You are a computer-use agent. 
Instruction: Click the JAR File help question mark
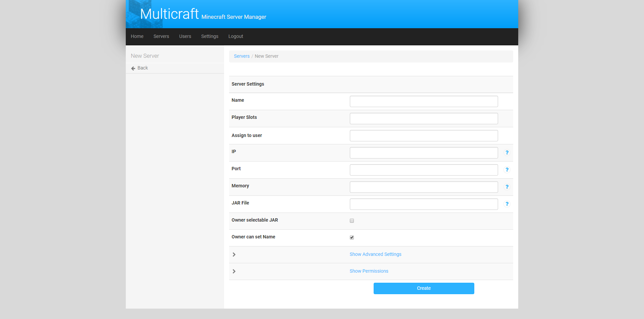pos(507,204)
